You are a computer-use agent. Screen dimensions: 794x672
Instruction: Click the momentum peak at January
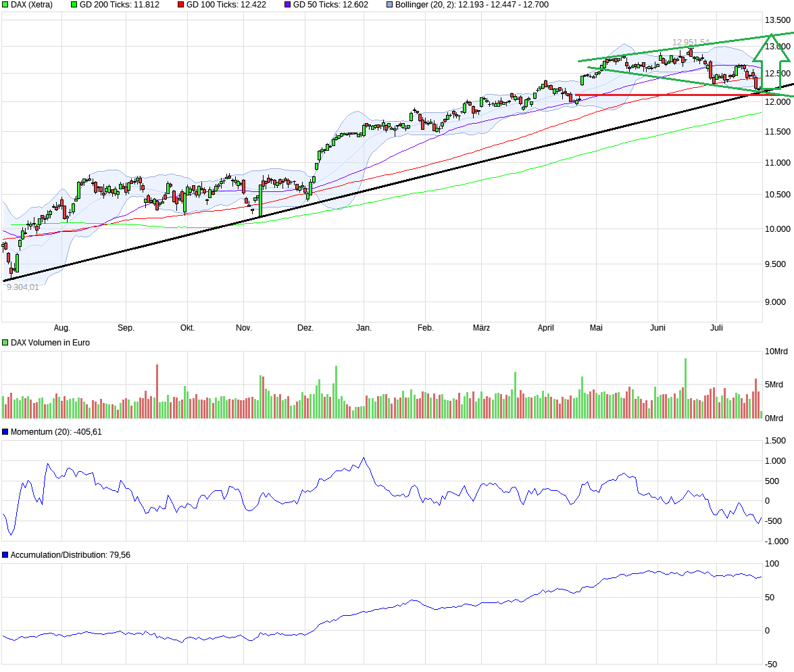[x=364, y=458]
